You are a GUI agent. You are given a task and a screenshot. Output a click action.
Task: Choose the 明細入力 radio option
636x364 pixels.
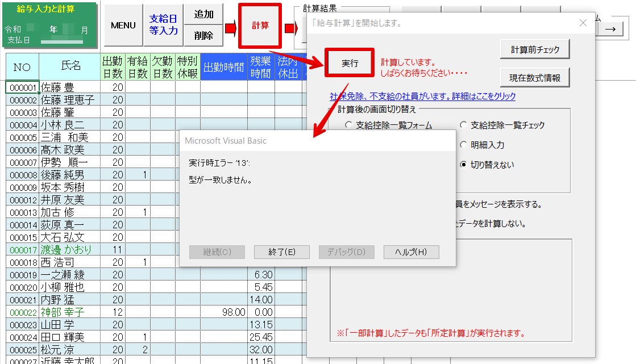463,145
